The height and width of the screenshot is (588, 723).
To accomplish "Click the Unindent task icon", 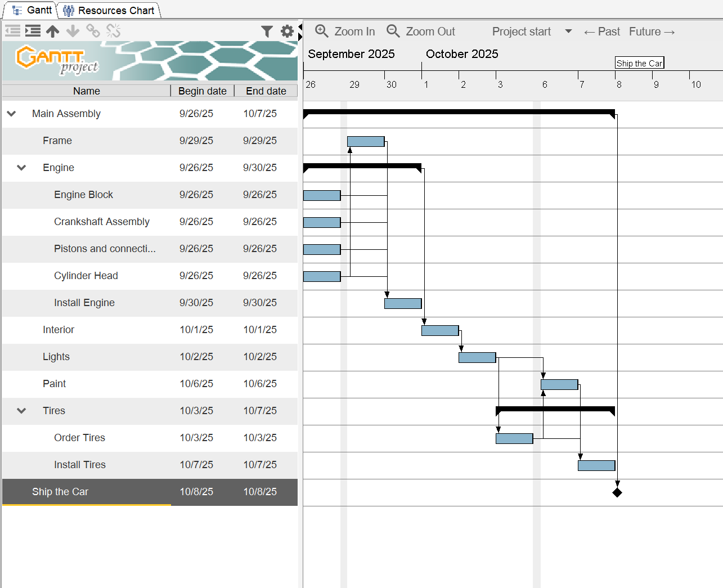I will (x=12, y=31).
